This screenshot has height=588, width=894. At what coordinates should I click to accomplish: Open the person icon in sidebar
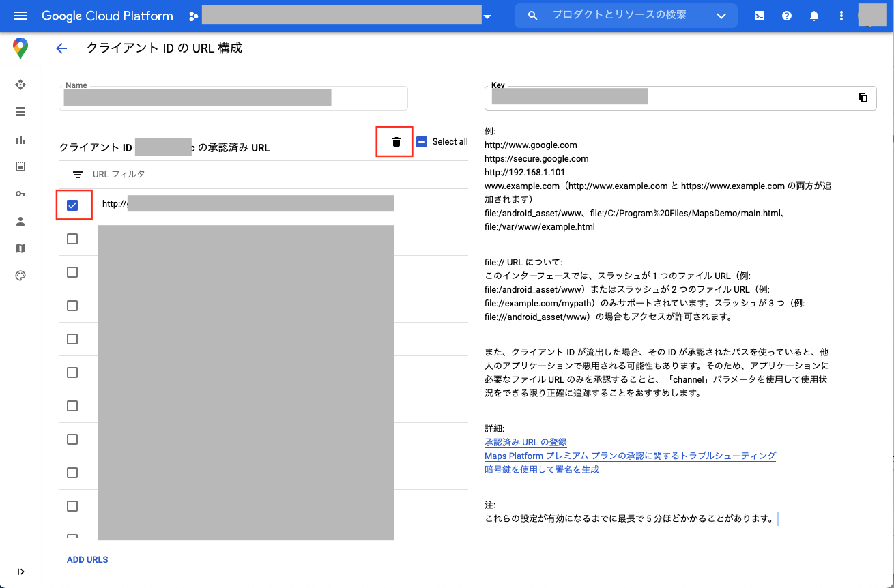pyautogui.click(x=20, y=221)
